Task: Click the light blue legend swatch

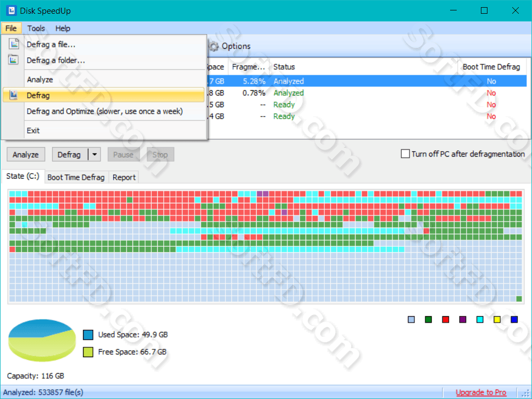Action: 411,319
